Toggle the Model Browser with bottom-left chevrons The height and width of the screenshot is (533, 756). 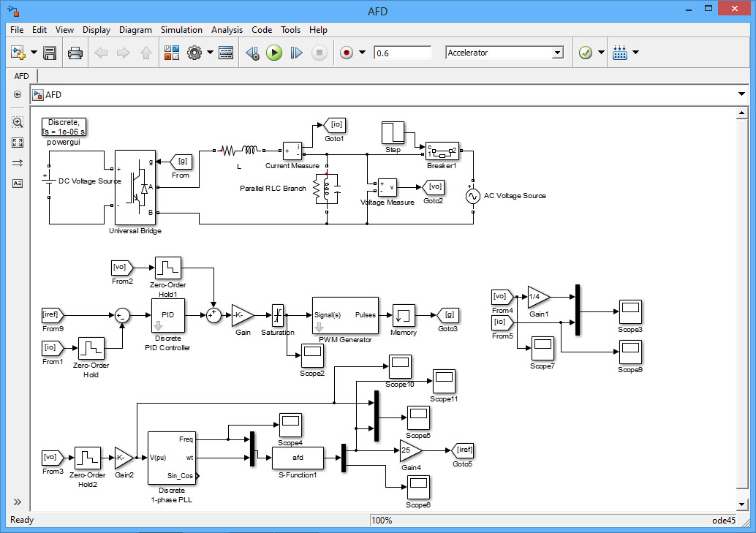tap(18, 502)
